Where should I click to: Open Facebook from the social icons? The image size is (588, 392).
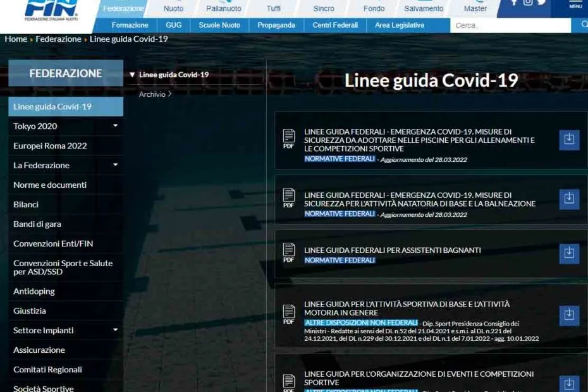(514, 4)
